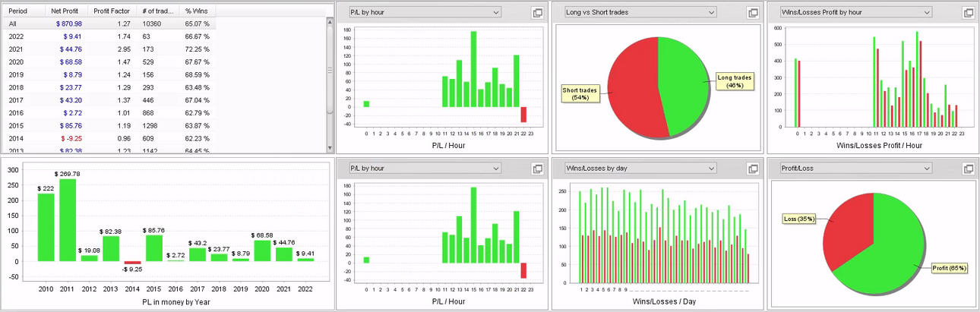Open the Long vs Short trades dropdown
This screenshot has height=312, width=980.
pyautogui.click(x=640, y=12)
